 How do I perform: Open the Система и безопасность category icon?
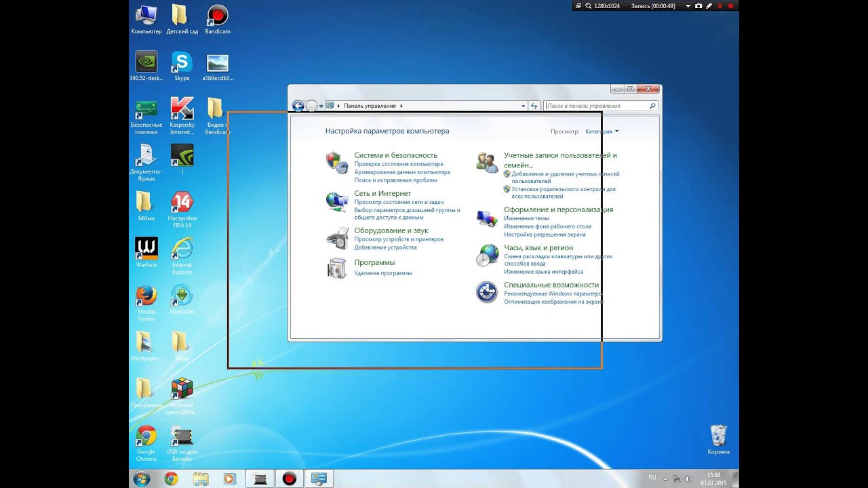(x=337, y=163)
